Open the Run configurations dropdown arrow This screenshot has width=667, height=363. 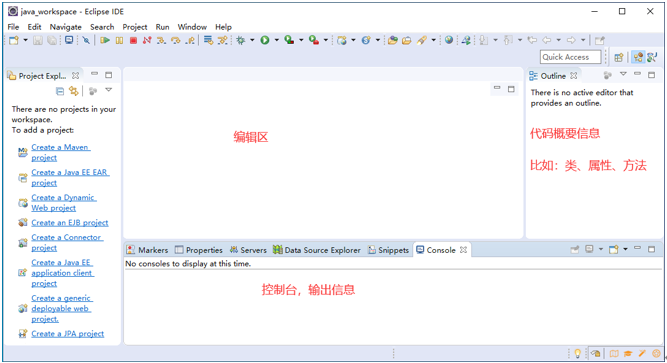(276, 40)
